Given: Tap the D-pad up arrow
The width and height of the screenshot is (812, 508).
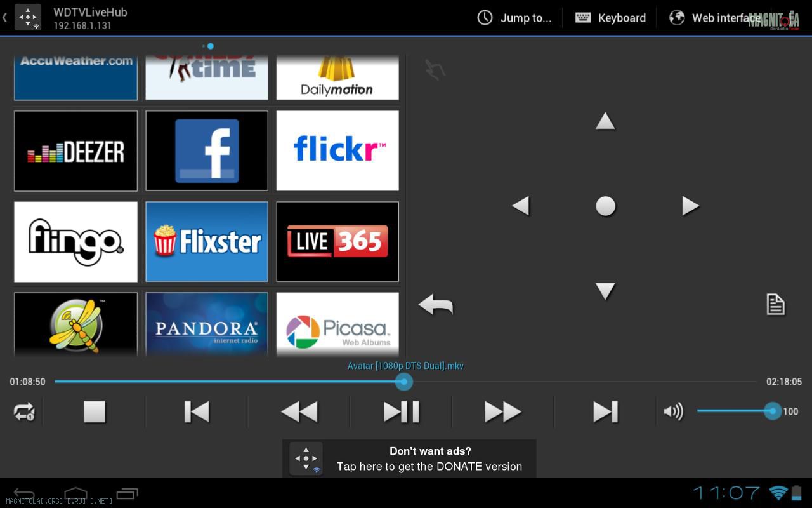Looking at the screenshot, I should pos(605,121).
